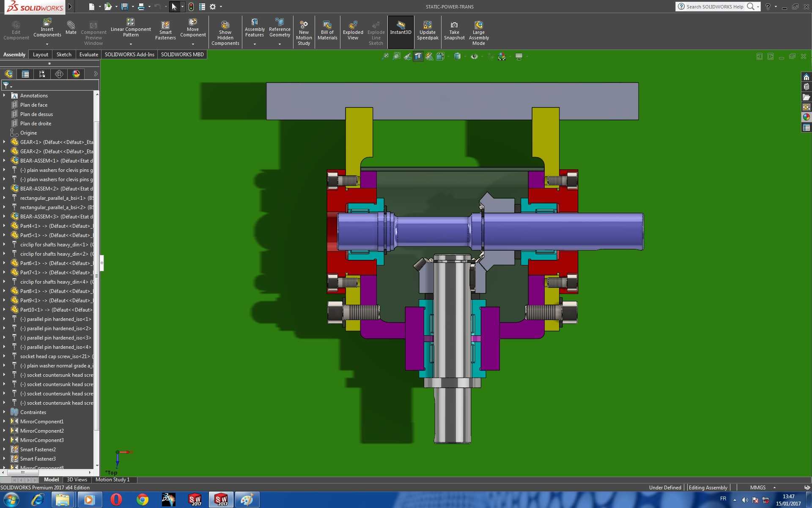This screenshot has height=508, width=812.
Task: Launch the Bill of Materials tool
Action: pos(327,31)
